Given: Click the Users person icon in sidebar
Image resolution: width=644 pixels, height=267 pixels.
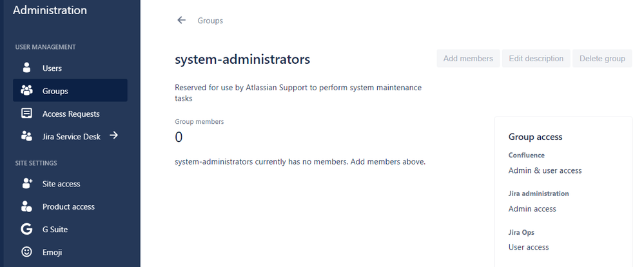Looking at the screenshot, I should click(26, 68).
